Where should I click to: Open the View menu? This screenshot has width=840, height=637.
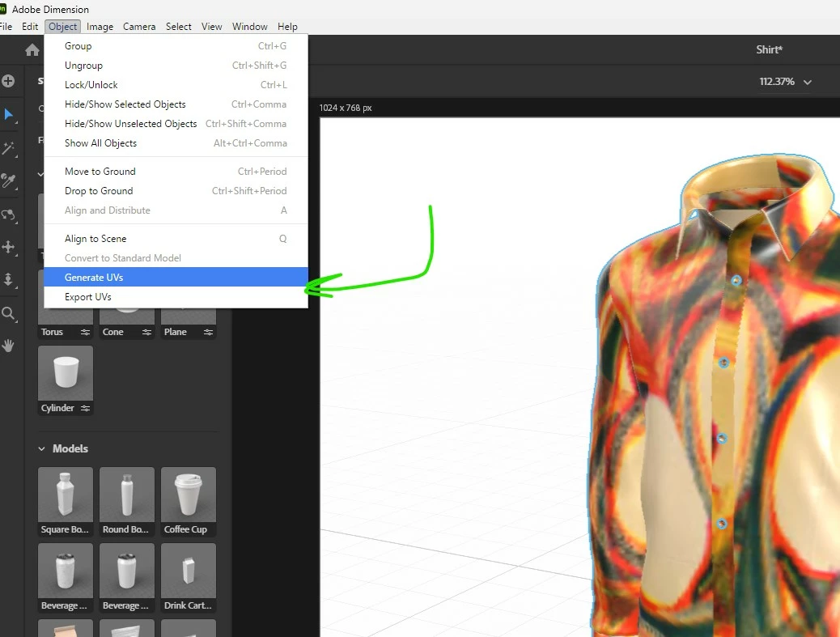211,27
